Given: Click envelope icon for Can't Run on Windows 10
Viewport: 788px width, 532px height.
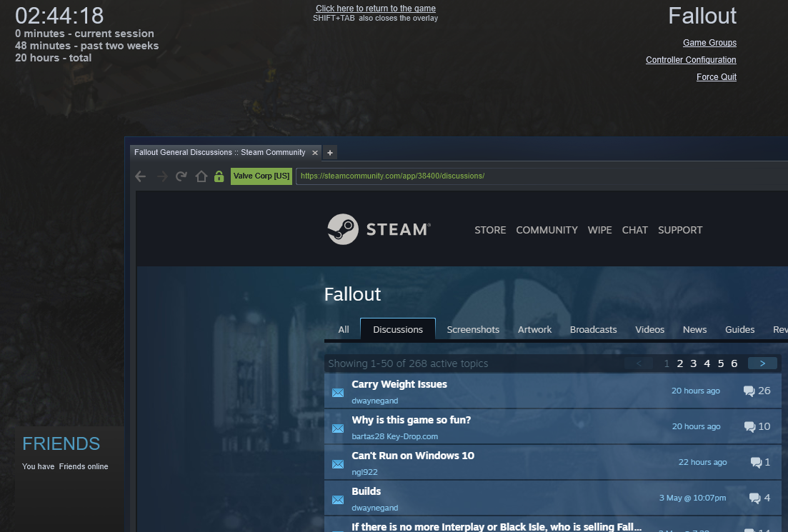Looking at the screenshot, I should (338, 463).
